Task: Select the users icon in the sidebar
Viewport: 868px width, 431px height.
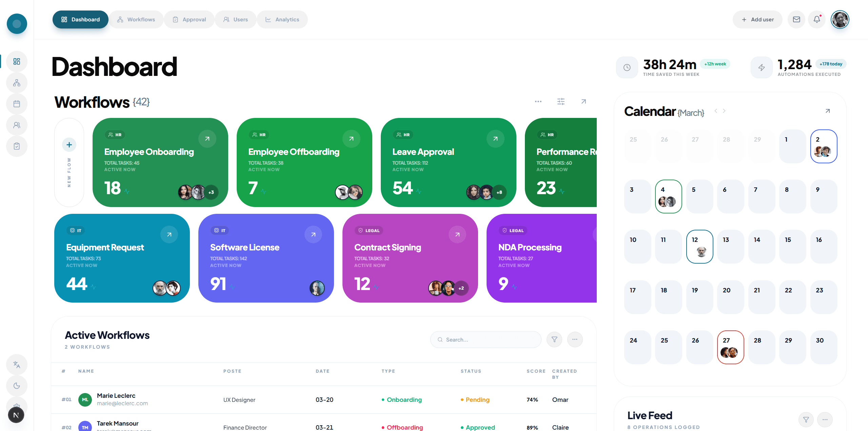Action: 17,125
